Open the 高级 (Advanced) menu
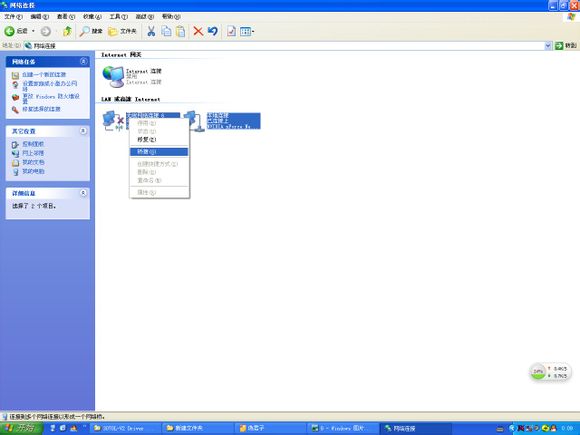Screen dimensions: 580x435 [x=145, y=17]
